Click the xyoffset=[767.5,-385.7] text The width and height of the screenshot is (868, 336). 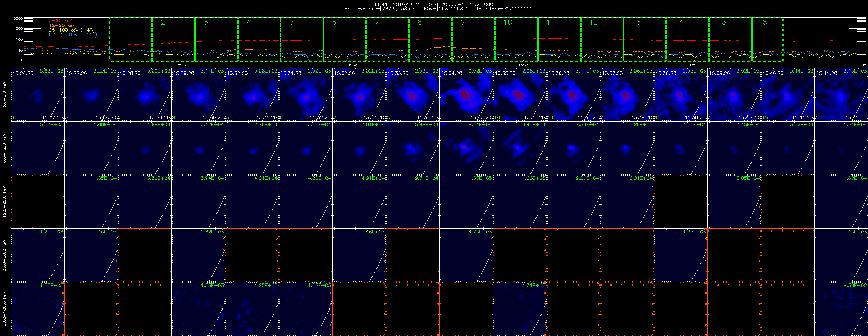(387, 9)
